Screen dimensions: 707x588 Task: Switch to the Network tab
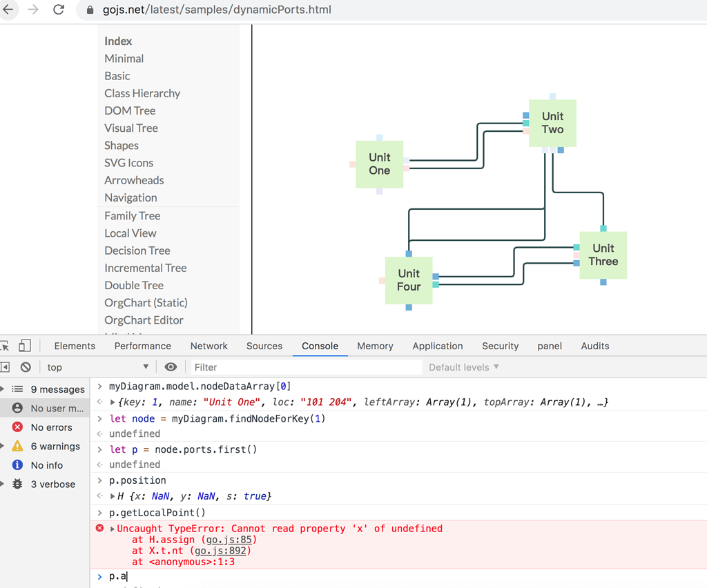pyautogui.click(x=209, y=346)
